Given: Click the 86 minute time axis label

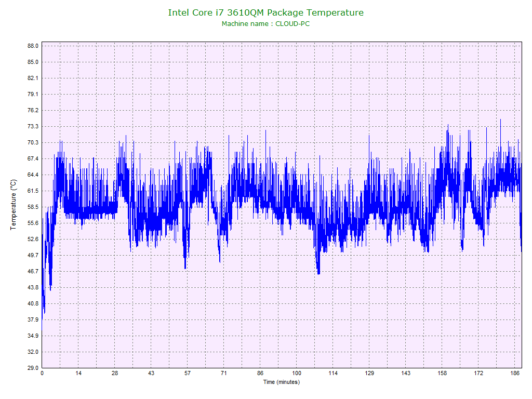Looking at the screenshot, I should coord(260,373).
